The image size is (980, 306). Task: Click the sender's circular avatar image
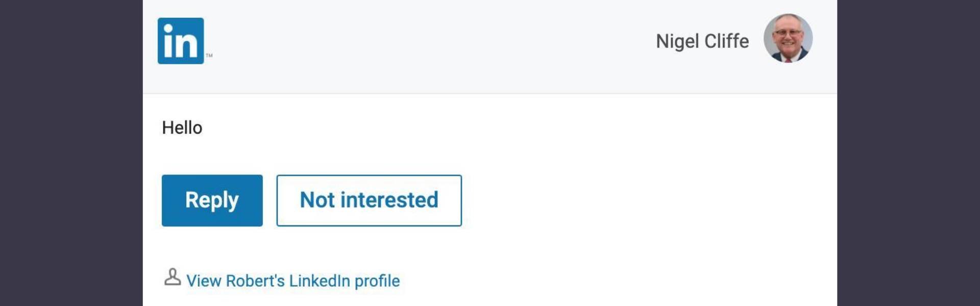tap(788, 38)
